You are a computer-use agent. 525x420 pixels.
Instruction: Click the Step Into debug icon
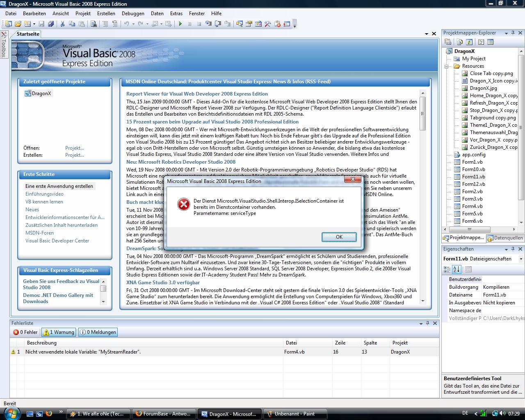click(209, 24)
